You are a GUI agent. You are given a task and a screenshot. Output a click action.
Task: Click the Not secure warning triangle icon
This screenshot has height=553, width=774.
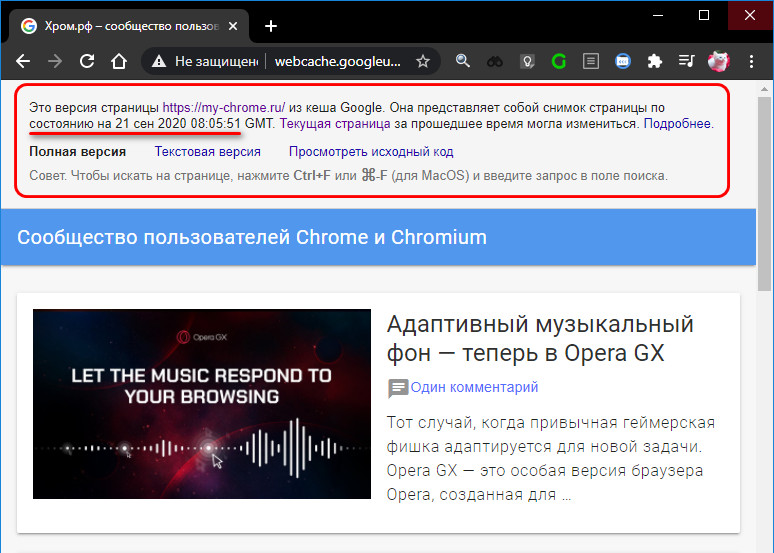[x=158, y=61]
